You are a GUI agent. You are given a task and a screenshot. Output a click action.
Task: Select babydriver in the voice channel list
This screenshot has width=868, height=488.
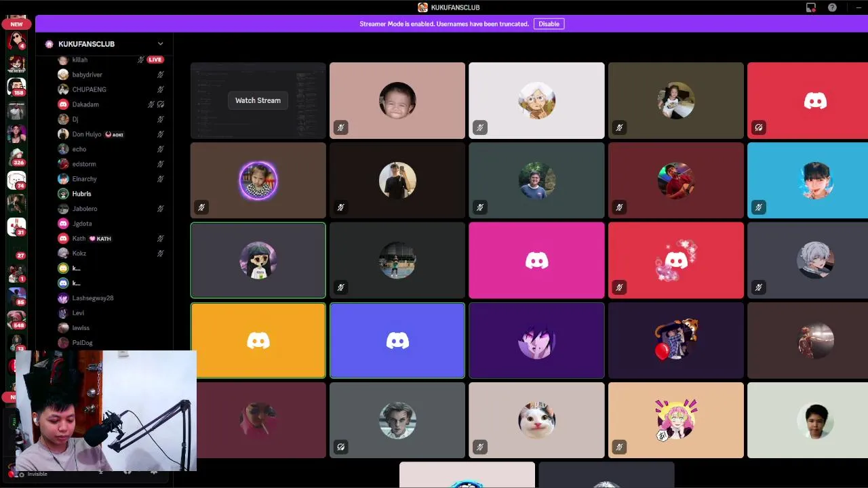point(87,75)
